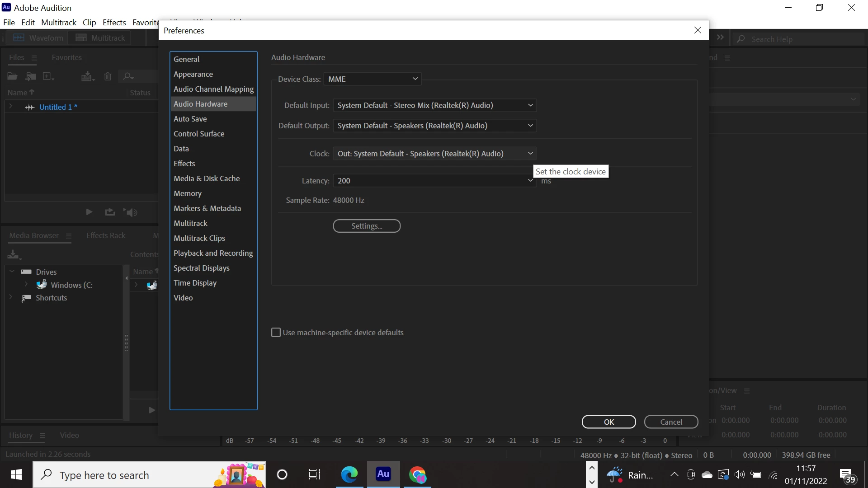The height and width of the screenshot is (488, 868).
Task: Click the play button in Files panel
Action: [89, 212]
